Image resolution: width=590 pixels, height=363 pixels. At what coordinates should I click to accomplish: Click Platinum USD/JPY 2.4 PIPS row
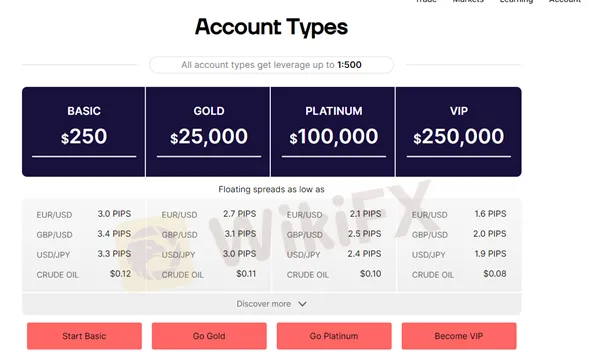tap(334, 254)
